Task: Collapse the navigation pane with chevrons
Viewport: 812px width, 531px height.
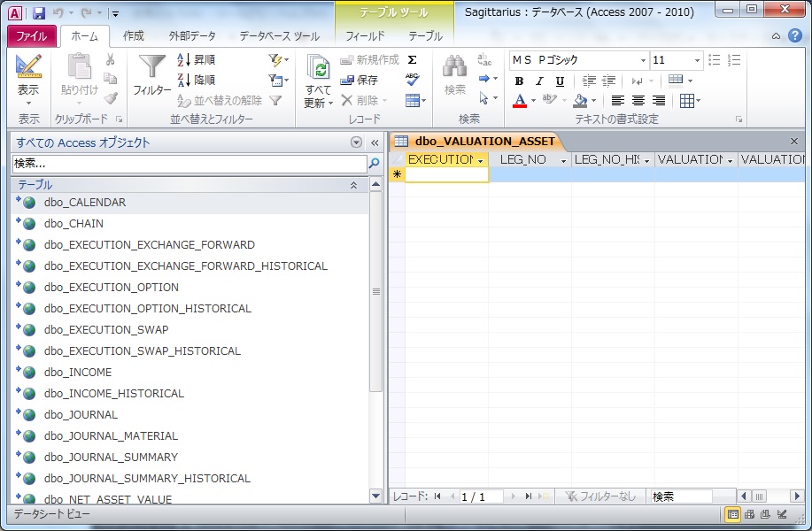Action: pos(375,142)
